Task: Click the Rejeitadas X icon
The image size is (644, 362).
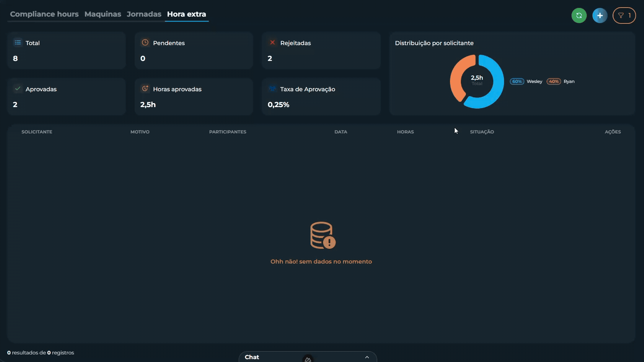Action: 272,43
